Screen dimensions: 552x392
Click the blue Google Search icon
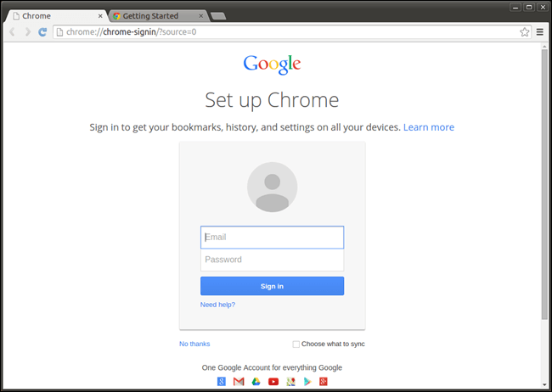tap(222, 382)
